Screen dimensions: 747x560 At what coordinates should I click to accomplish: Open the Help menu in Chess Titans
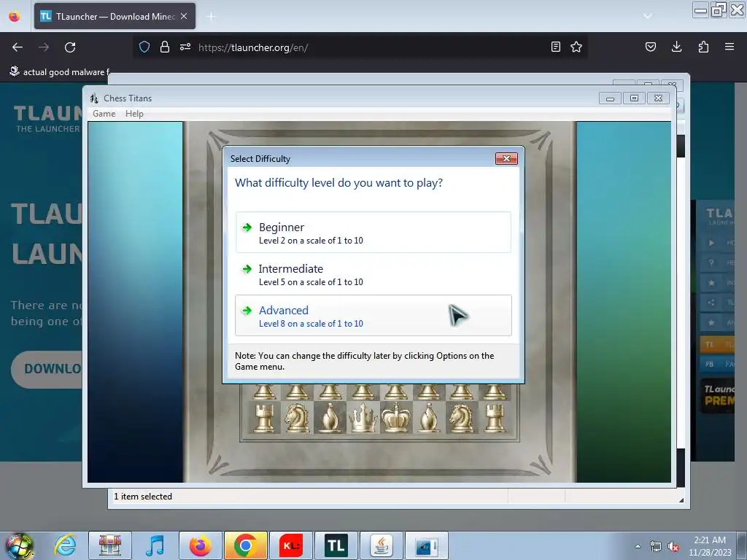click(134, 114)
